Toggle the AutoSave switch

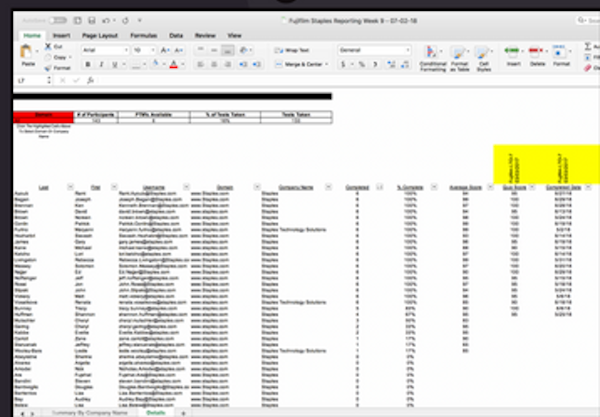pyautogui.click(x=57, y=20)
